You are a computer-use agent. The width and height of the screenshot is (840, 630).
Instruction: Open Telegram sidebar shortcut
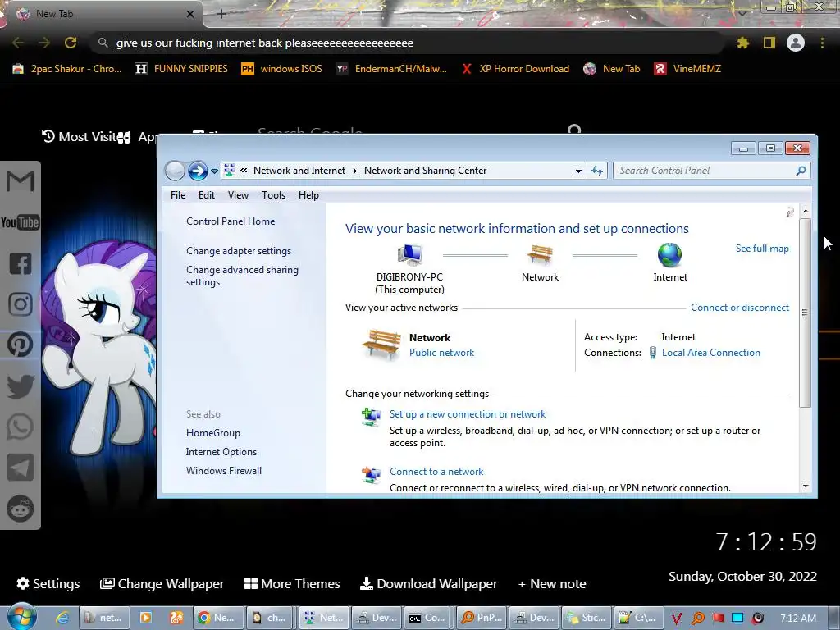point(21,468)
